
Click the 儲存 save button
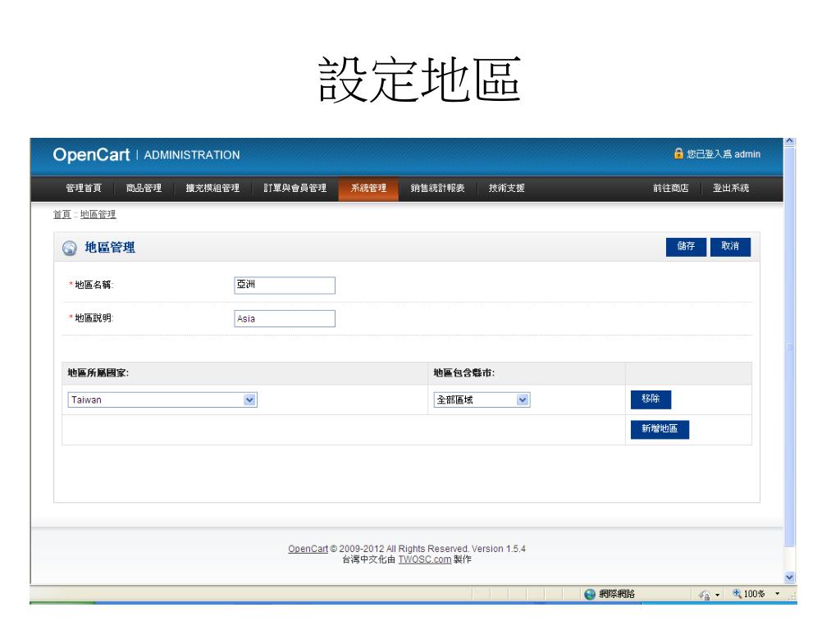(x=687, y=247)
